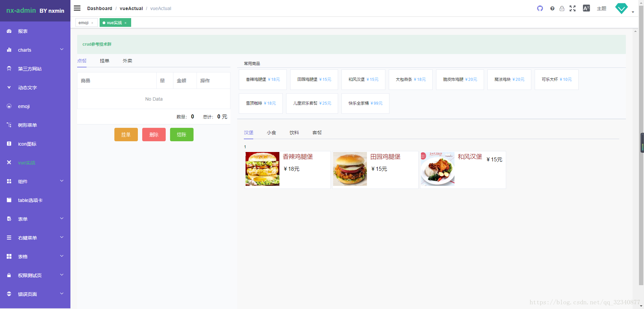This screenshot has height=309, width=644.
Task: Switch to 小食 category tab
Action: (271, 133)
